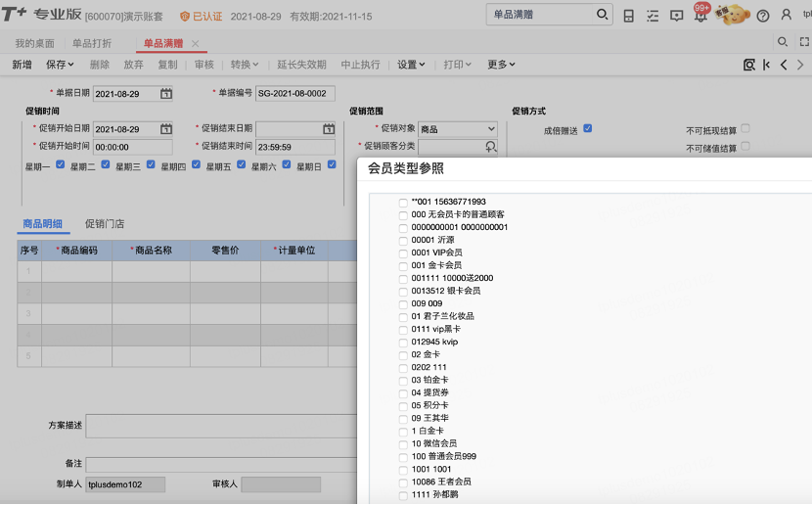Open the 促销对象 dropdown
Screen dimensions: 812x505
458,129
